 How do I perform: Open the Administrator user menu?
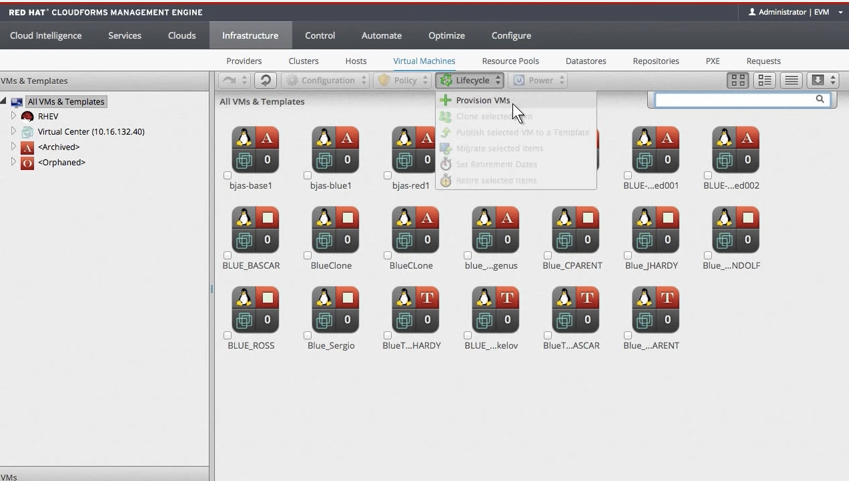(795, 12)
